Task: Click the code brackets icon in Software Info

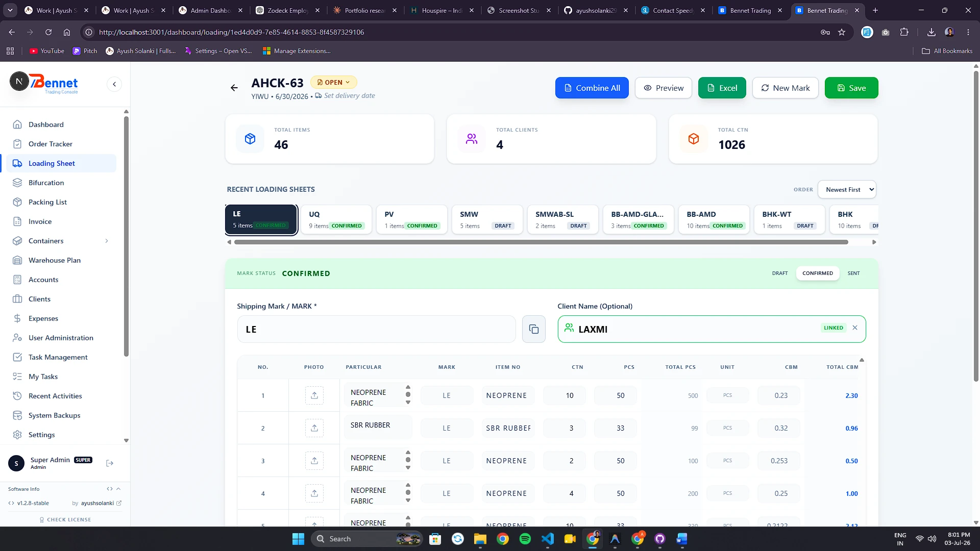Action: click(109, 489)
